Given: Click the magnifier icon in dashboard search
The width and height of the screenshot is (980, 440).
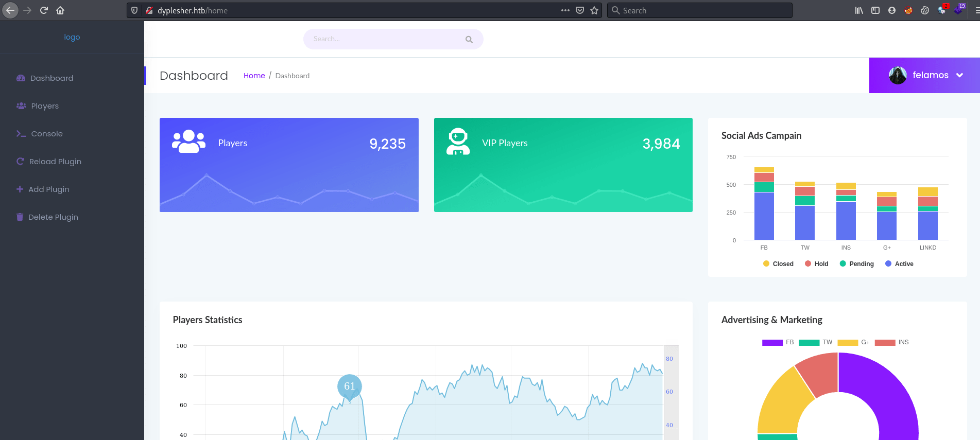Looking at the screenshot, I should [469, 39].
